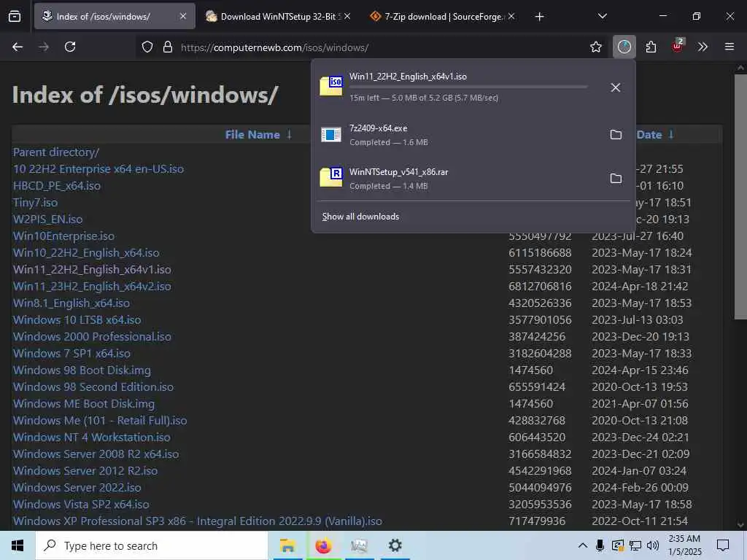Click Windows NT 4 Workstation.iso link
This screenshot has height=560, width=747.
(x=91, y=437)
